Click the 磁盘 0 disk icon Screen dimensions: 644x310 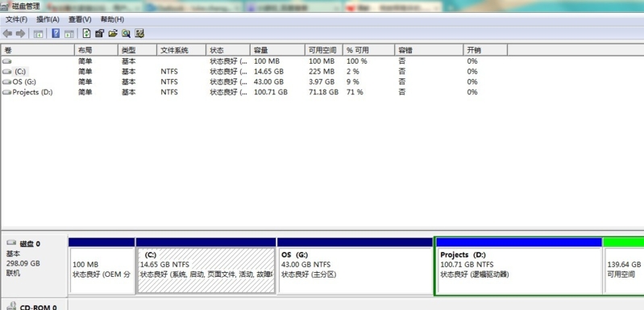coord(11,243)
